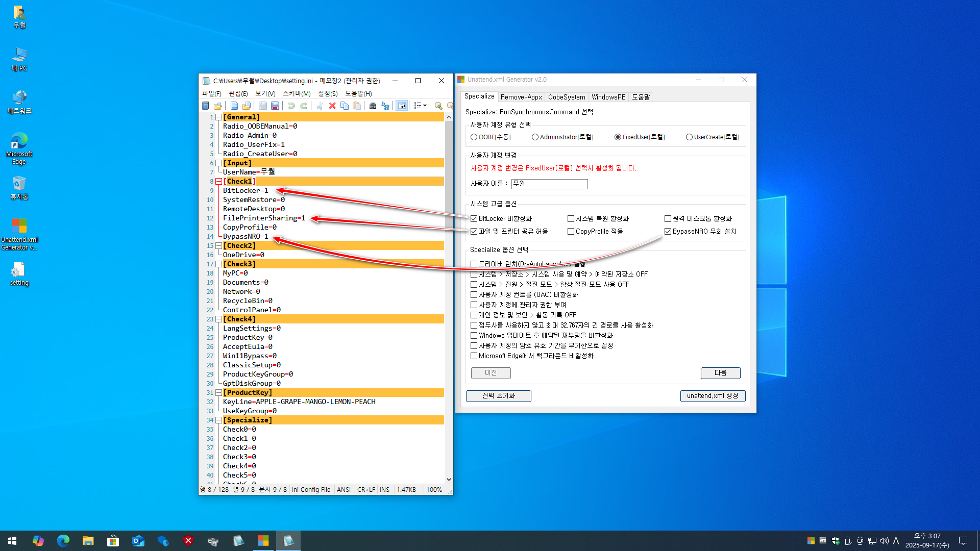Click the unattend.xml 생성 button
980x551 pixels.
coord(713,395)
